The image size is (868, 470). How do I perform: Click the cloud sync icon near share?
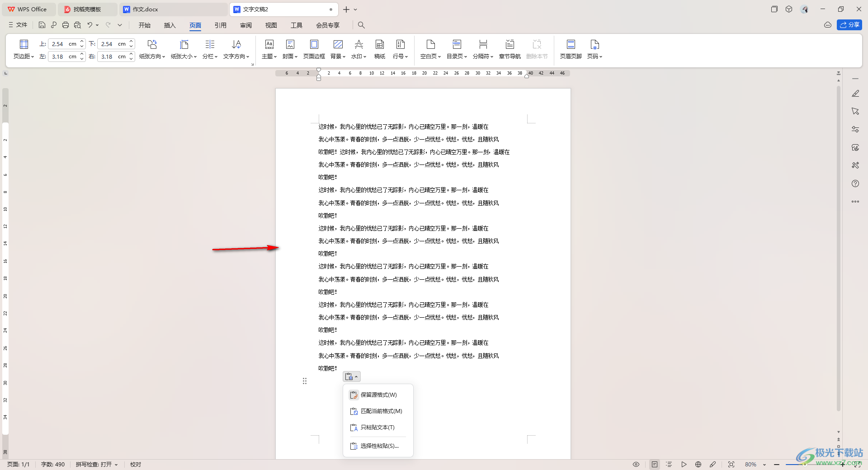coord(828,25)
